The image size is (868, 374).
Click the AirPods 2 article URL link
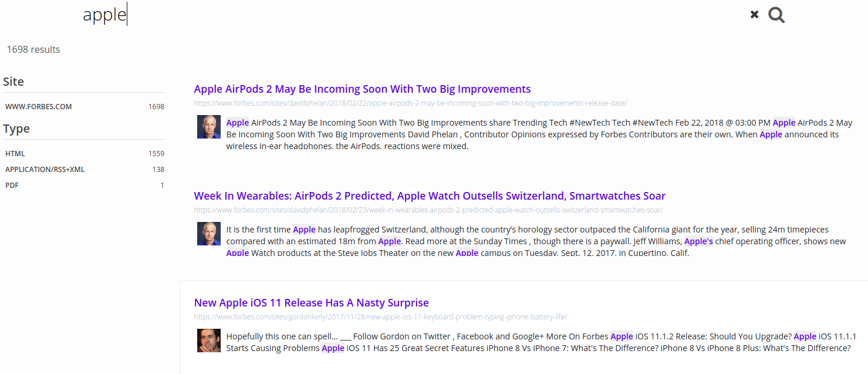coord(410,103)
